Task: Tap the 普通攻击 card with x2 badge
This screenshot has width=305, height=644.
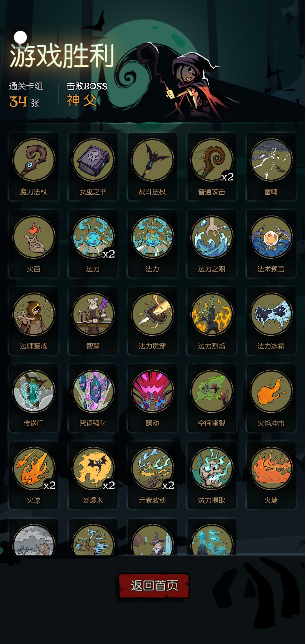Action: point(212,167)
